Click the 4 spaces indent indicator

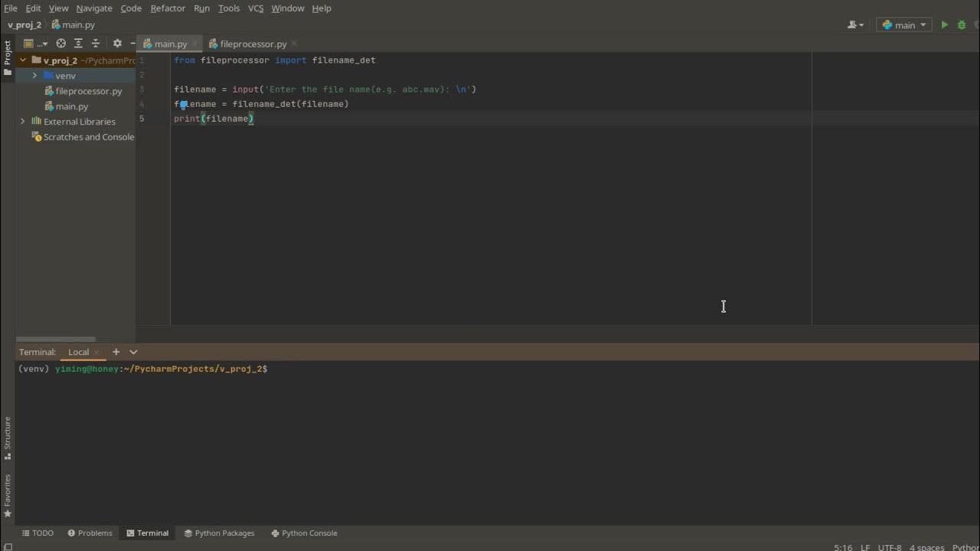click(926, 547)
